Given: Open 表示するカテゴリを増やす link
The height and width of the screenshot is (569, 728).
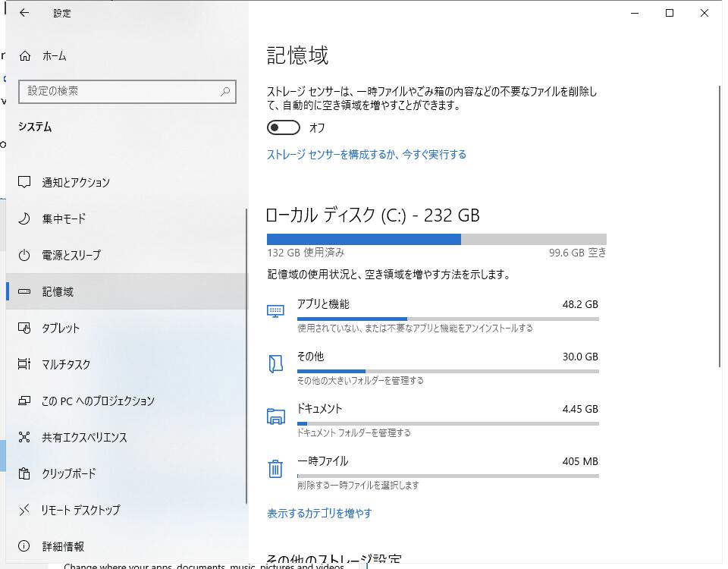Looking at the screenshot, I should 318,513.
